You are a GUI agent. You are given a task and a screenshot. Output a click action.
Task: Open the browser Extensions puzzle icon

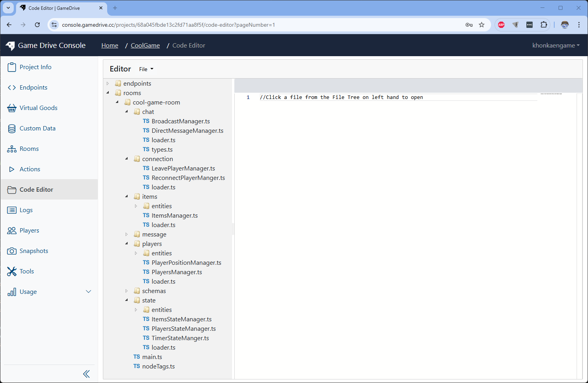[x=544, y=25]
